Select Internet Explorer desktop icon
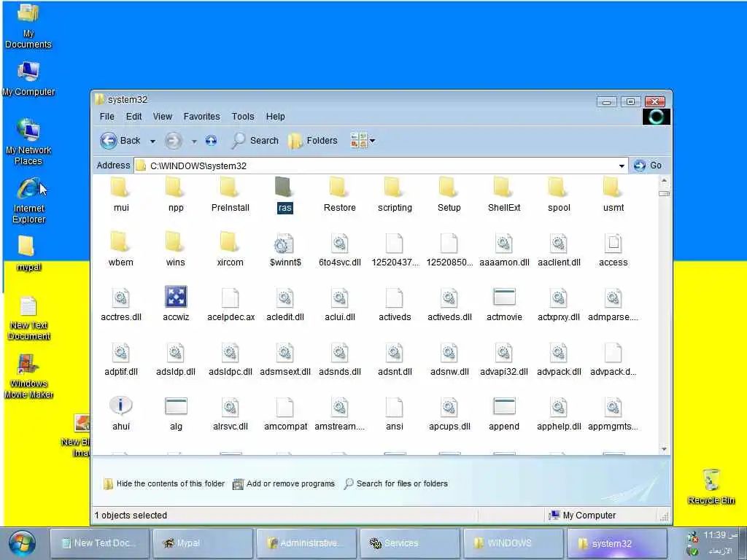This screenshot has height=560, width=747. 28,200
